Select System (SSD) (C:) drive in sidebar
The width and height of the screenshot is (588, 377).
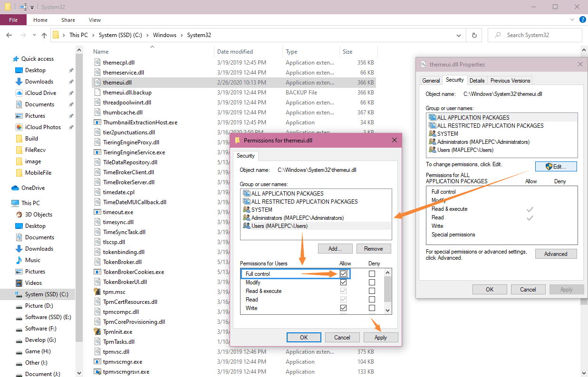click(x=47, y=294)
